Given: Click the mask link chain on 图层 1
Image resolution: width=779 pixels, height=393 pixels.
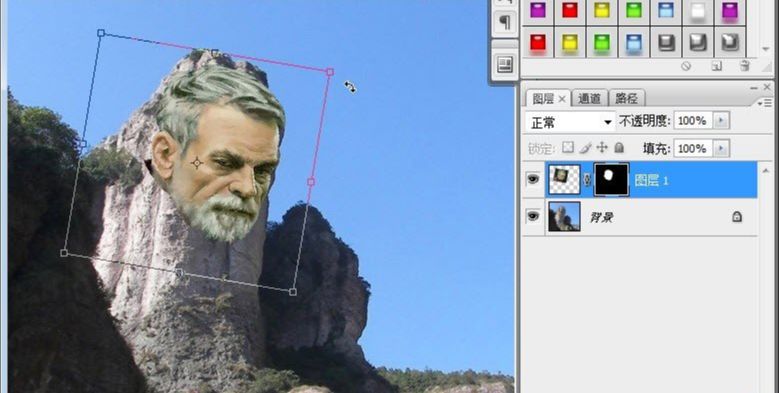Looking at the screenshot, I should point(587,180).
